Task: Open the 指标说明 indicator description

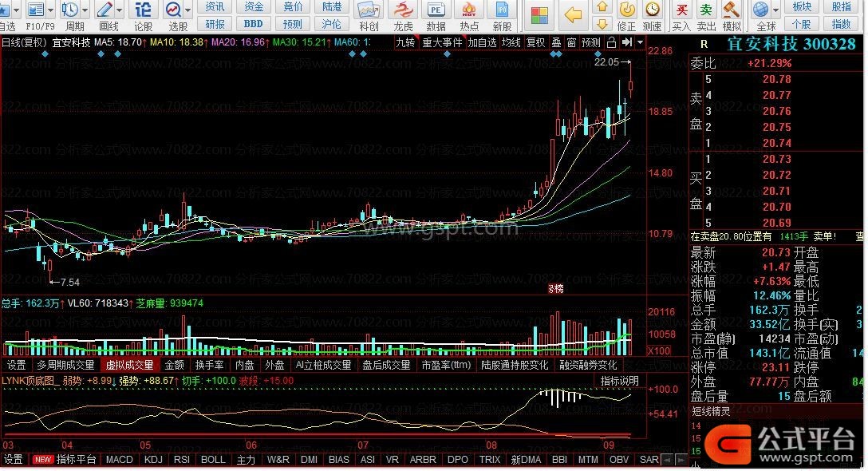Action: click(619, 382)
